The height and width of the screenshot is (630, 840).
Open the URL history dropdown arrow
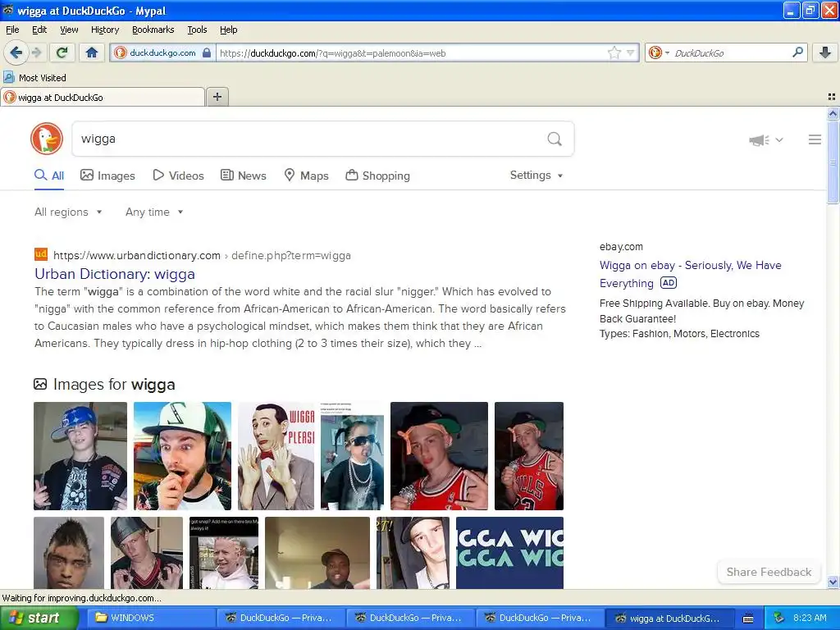630,52
